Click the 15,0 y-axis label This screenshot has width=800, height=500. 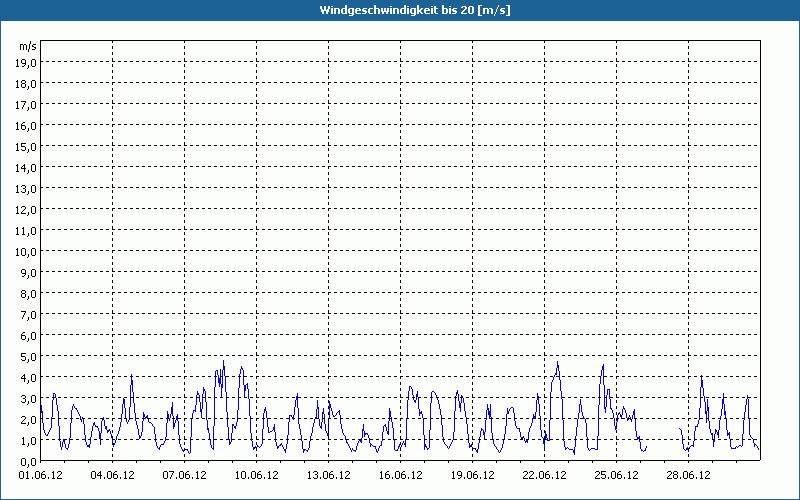26,147
